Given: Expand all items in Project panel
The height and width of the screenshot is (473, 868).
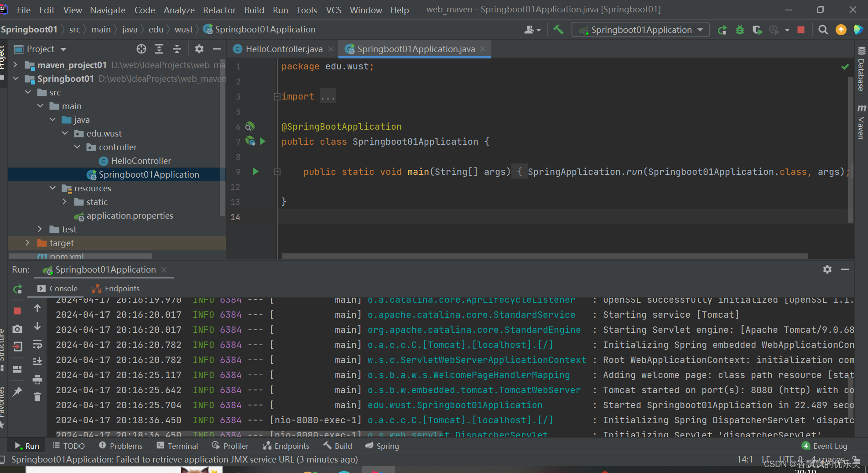Looking at the screenshot, I should tap(159, 49).
